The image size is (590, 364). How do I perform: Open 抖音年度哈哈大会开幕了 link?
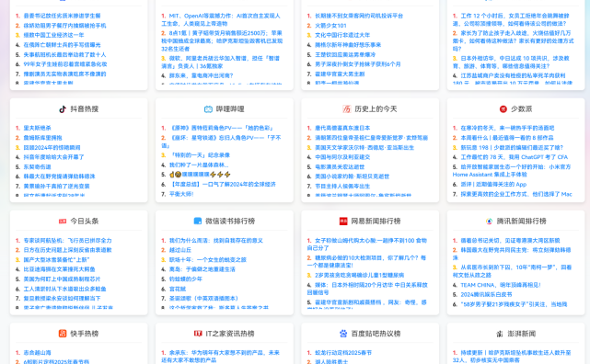[53, 157]
